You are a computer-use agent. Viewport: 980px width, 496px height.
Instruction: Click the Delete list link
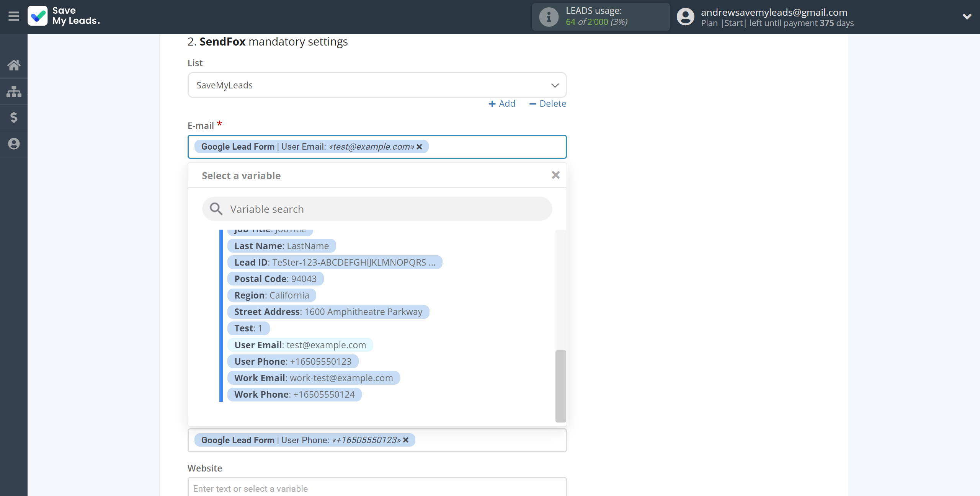pyautogui.click(x=547, y=104)
